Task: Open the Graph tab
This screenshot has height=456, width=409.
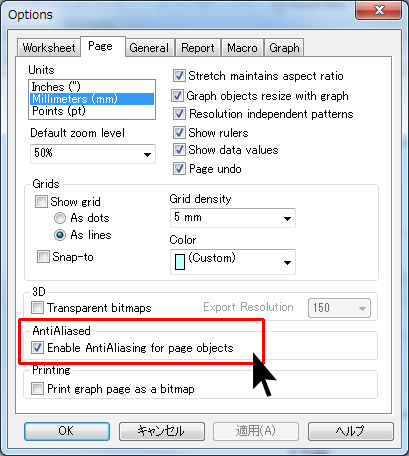Action: coord(284,48)
